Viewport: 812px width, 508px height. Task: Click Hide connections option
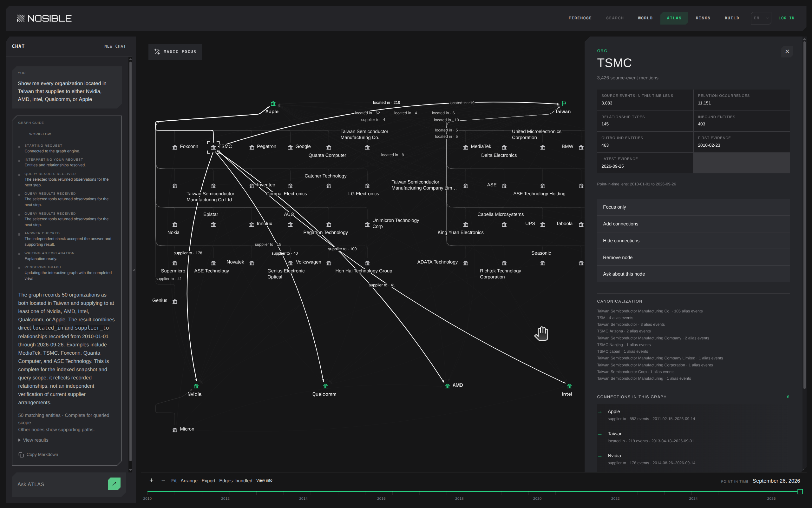pyautogui.click(x=693, y=241)
